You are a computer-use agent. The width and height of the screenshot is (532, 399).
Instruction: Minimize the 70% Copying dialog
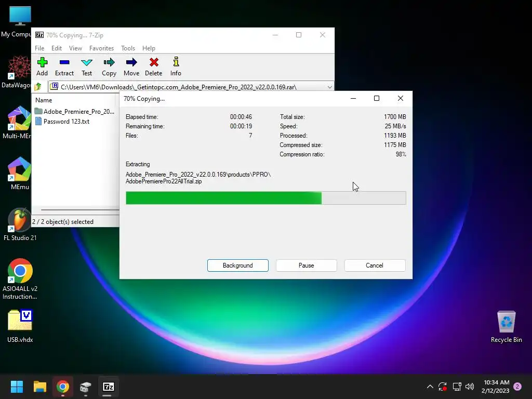click(353, 98)
